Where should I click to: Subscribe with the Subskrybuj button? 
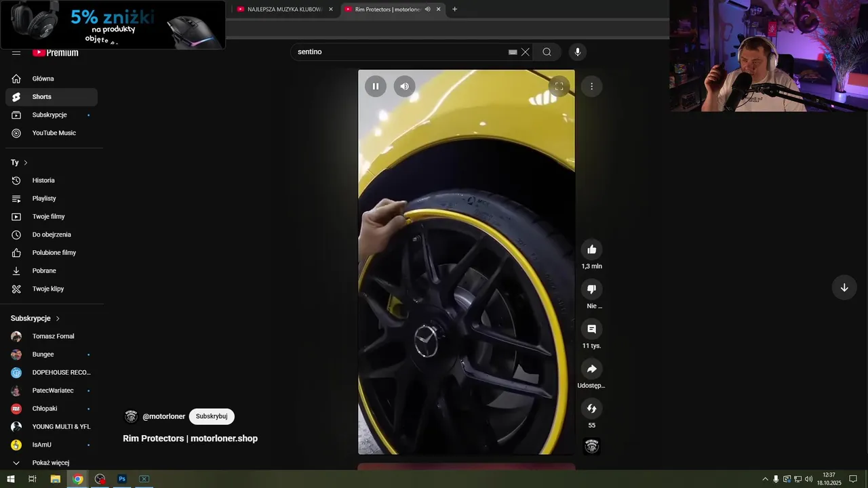click(212, 417)
